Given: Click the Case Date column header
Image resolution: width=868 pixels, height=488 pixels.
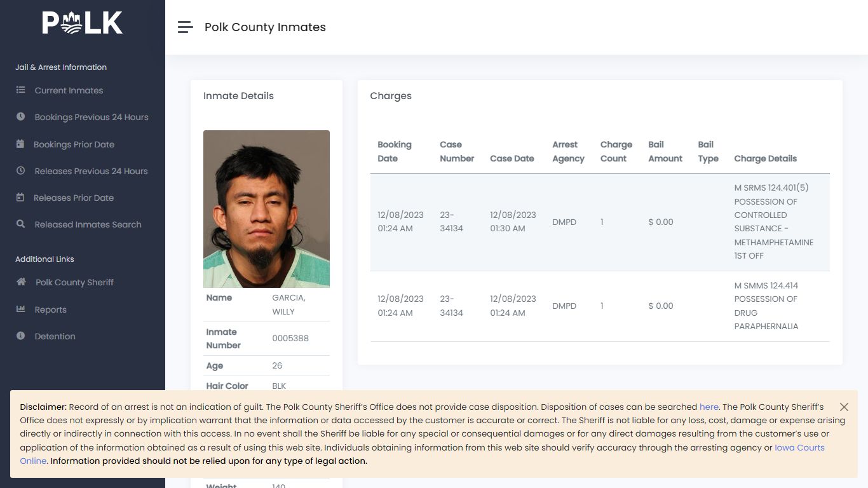Looking at the screenshot, I should point(512,158).
